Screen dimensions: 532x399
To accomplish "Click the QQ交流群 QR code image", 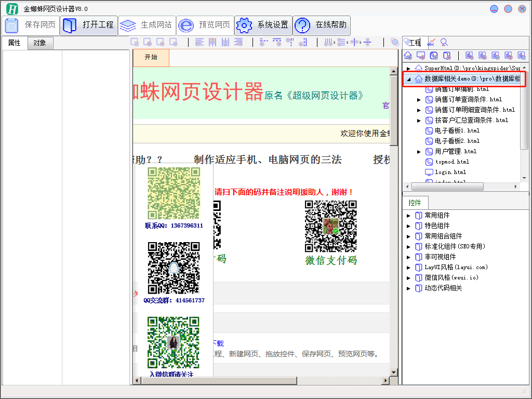I will [174, 268].
